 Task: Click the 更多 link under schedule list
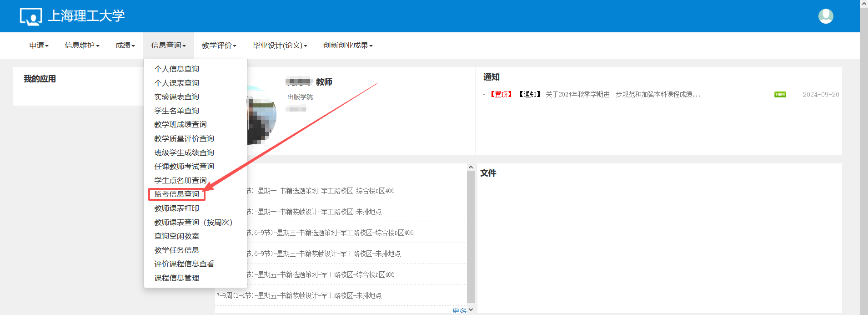(459, 310)
